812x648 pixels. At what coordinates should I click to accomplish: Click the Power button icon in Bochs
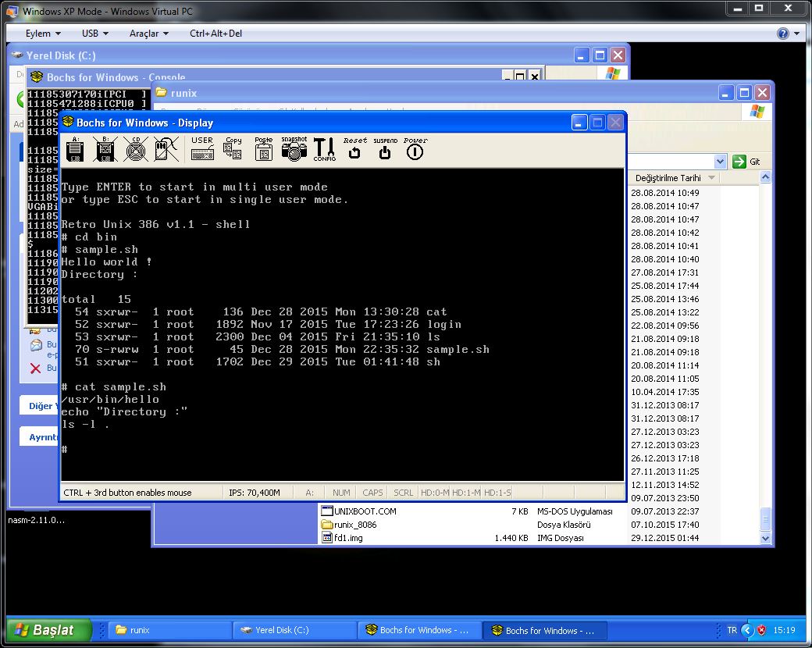coord(415,148)
